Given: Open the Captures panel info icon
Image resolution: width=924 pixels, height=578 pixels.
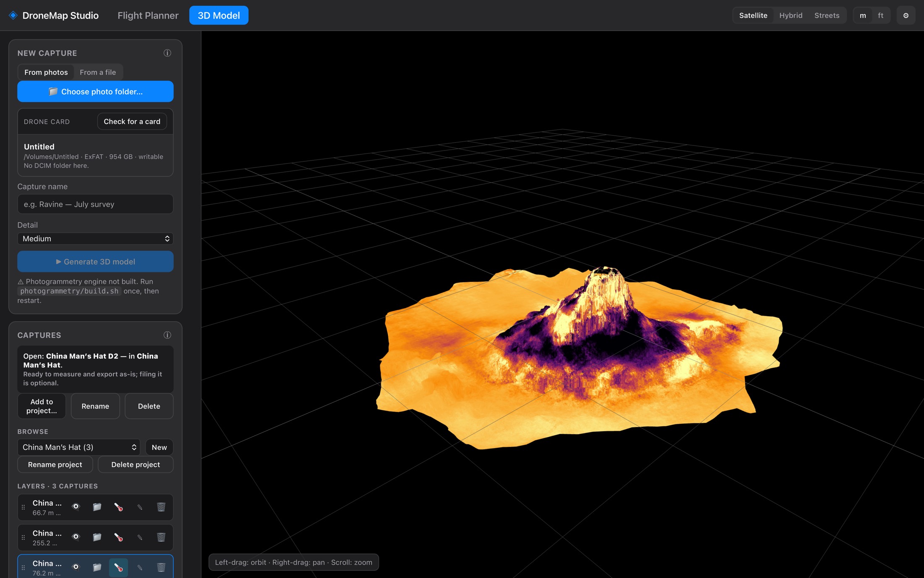Looking at the screenshot, I should coord(167,335).
